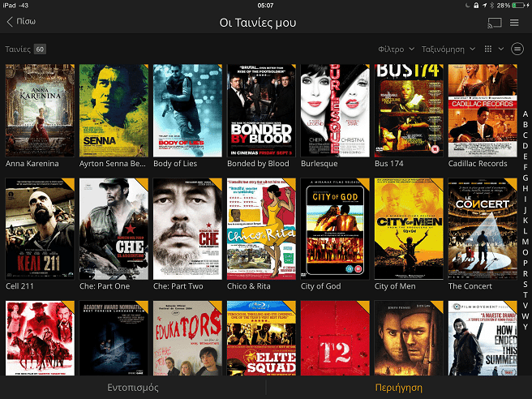Open the Anna Karenina poster

point(40,110)
